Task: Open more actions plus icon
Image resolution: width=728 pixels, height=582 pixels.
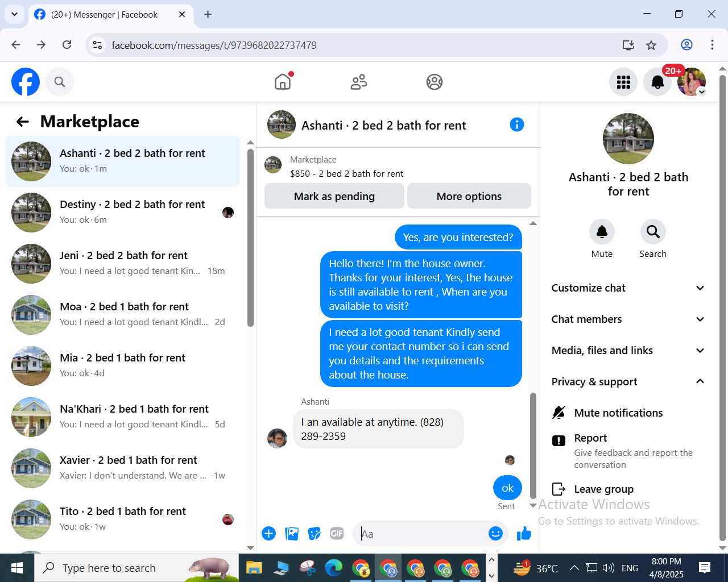Action: pos(269,533)
